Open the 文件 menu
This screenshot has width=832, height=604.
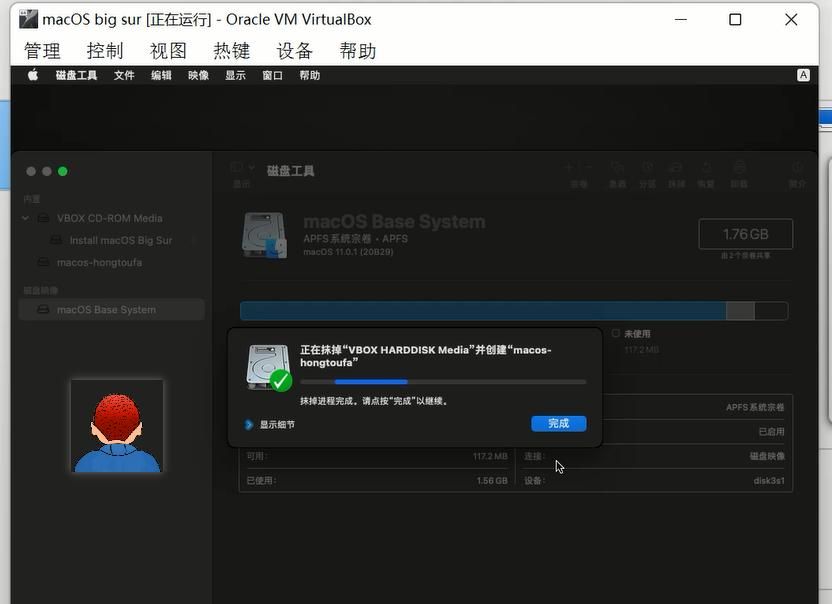(124, 75)
